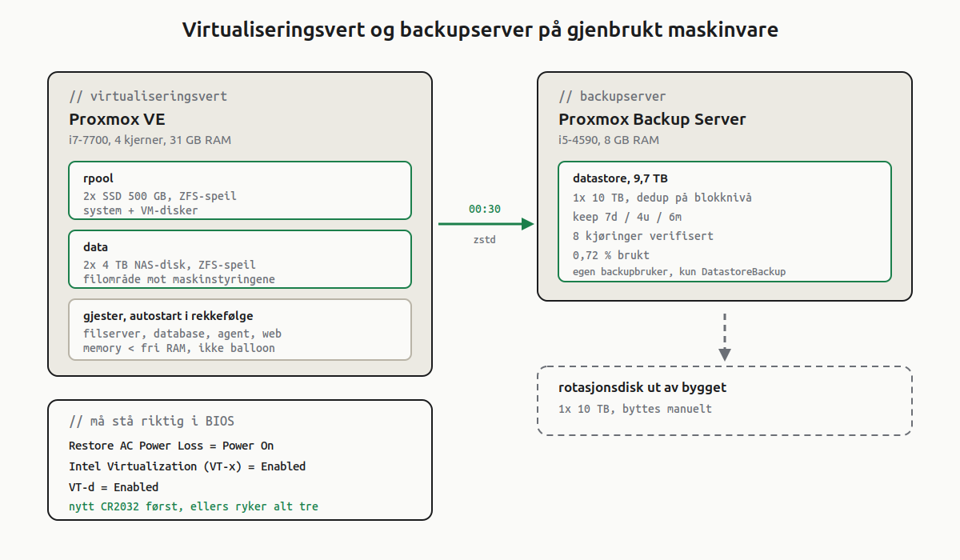960x560 pixels.
Task: Click the 'rpool' box title
Action: coord(98,178)
